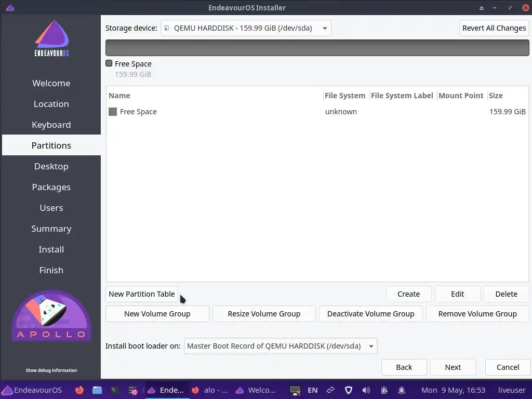Sort by Mount Point column header

point(461,96)
